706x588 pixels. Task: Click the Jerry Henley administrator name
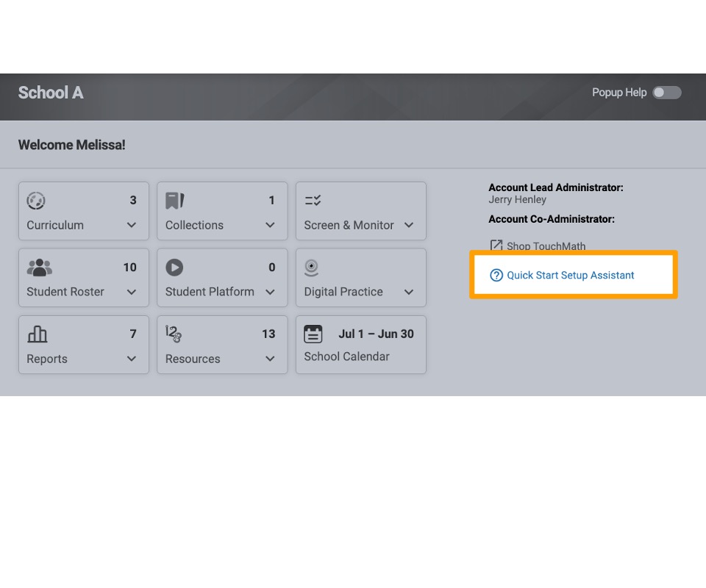517,200
